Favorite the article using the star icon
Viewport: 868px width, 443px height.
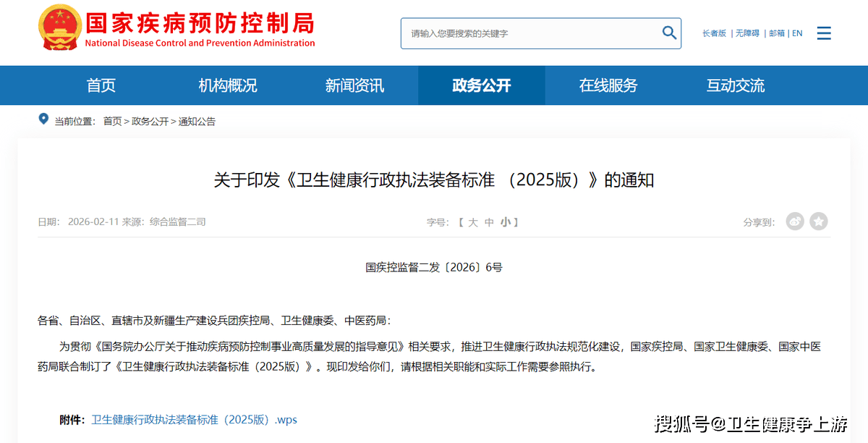click(819, 221)
